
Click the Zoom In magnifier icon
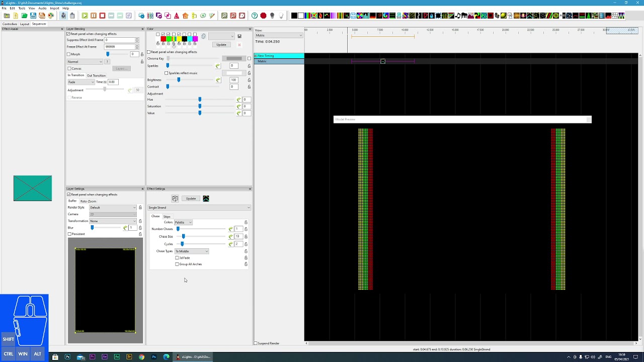click(224, 16)
